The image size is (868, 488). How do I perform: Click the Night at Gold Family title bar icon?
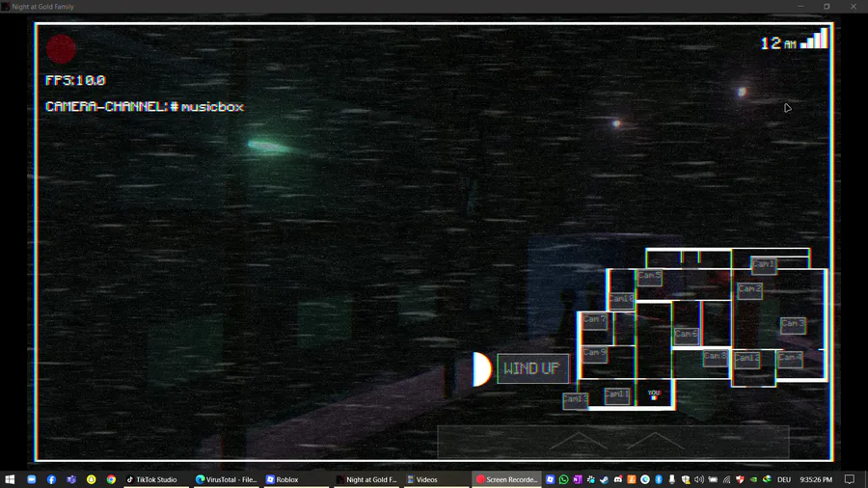pyautogui.click(x=6, y=7)
